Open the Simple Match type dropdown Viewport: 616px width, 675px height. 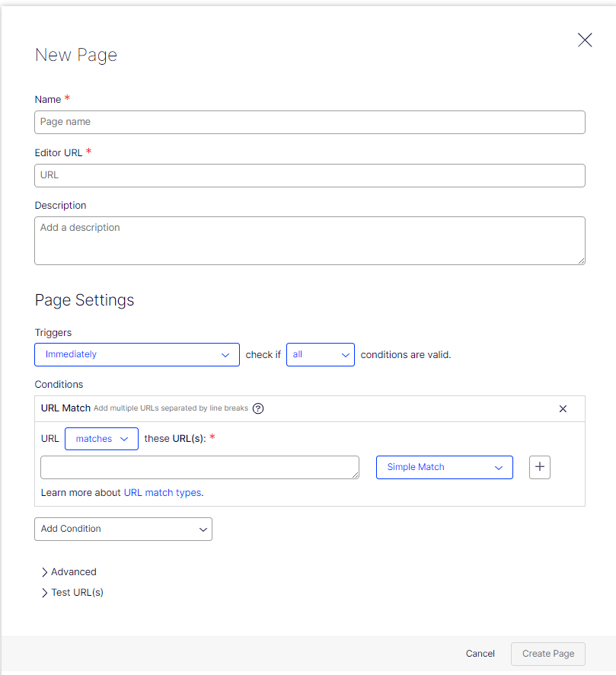coord(444,467)
